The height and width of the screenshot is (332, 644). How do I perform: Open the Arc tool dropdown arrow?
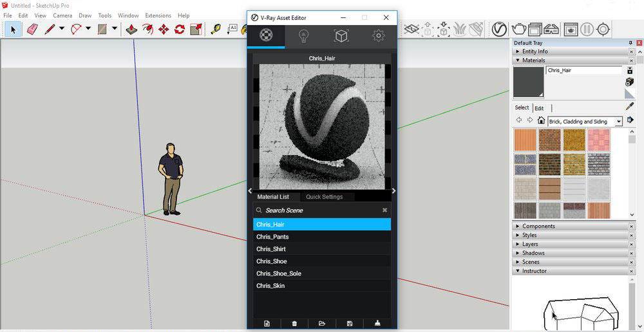point(88,29)
